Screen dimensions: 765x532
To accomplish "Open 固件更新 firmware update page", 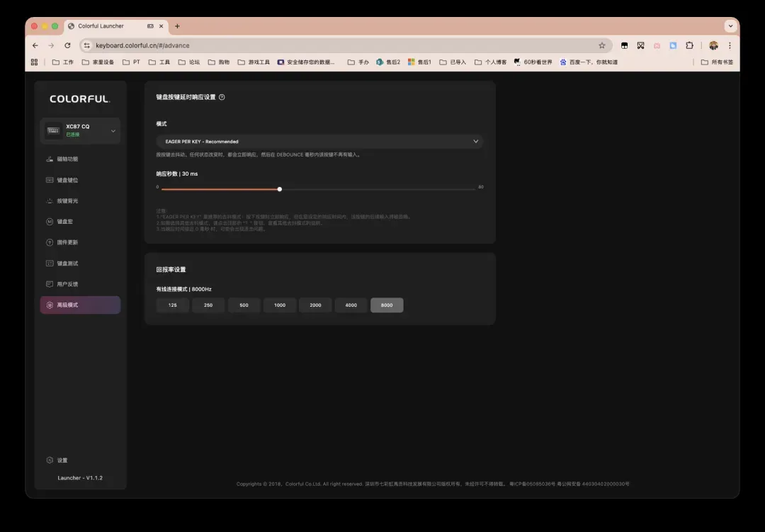I will tap(67, 242).
